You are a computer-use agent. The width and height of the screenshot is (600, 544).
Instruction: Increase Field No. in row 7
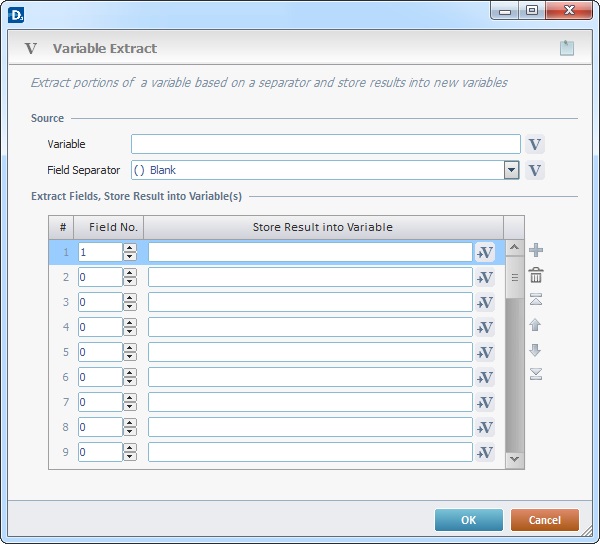click(x=130, y=398)
